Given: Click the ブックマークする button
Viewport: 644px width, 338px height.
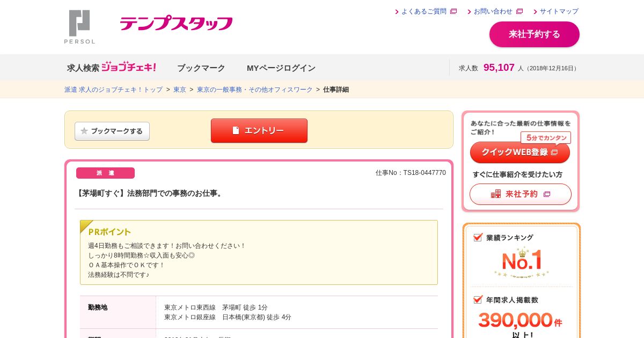Looking at the screenshot, I should (112, 131).
